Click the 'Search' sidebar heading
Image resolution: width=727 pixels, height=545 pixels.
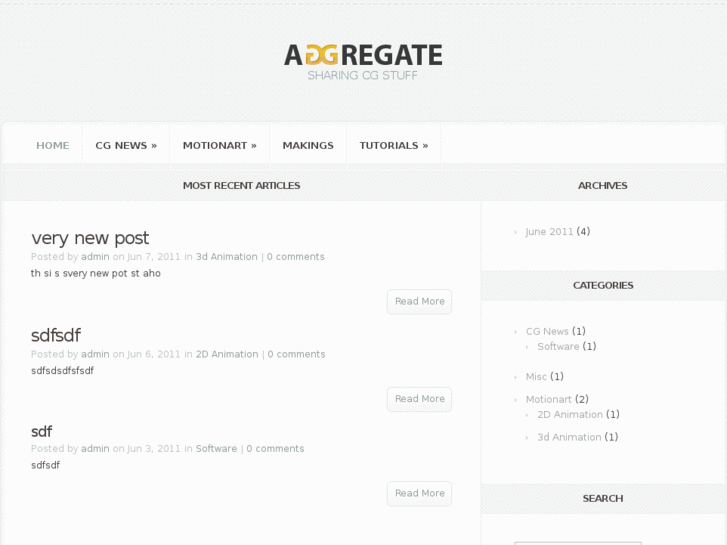point(603,499)
